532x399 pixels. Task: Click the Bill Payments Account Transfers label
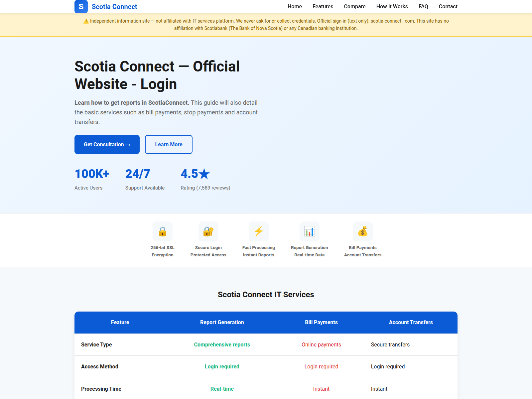pos(363,251)
